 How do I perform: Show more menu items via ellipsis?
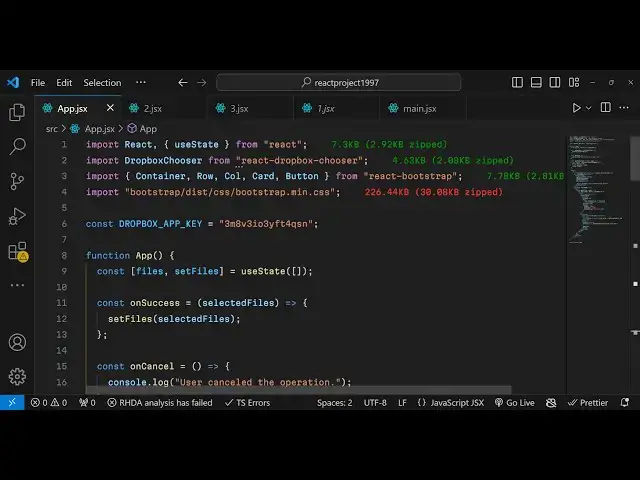(141, 82)
